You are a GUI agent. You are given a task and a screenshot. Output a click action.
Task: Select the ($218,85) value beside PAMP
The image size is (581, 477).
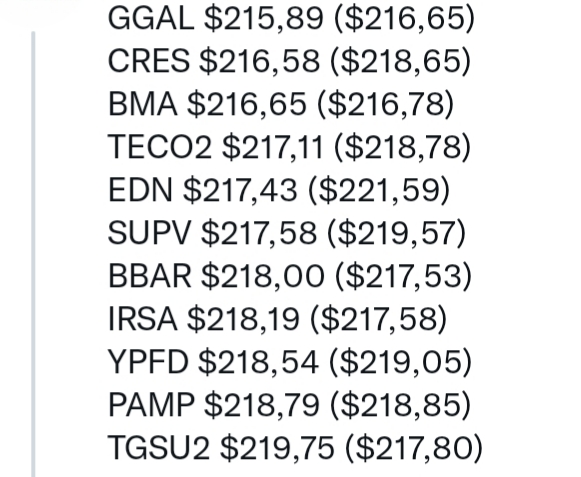pos(400,405)
